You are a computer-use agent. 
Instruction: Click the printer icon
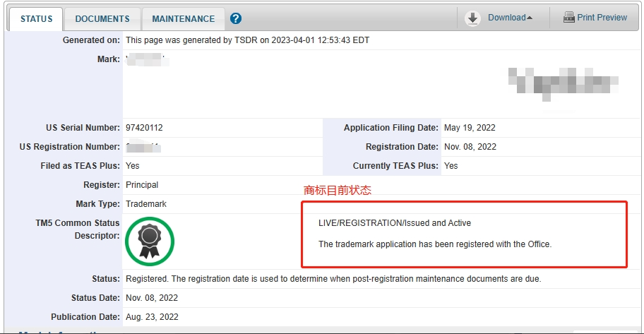tap(569, 17)
